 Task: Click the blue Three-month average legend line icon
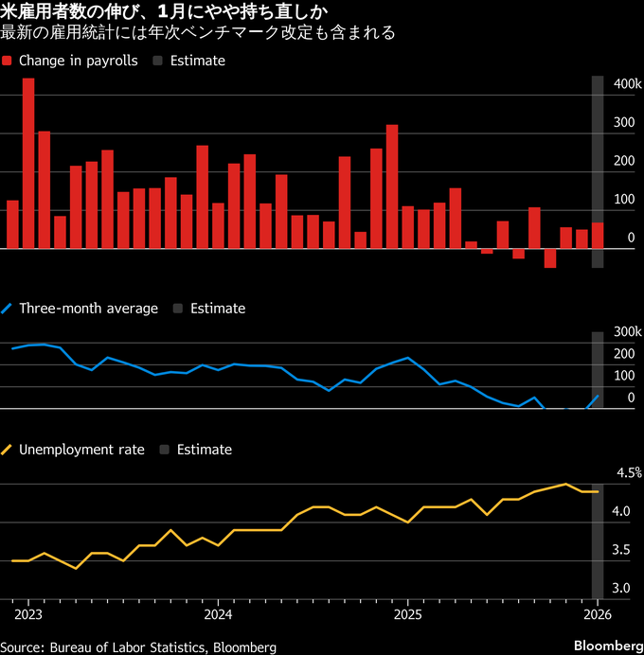8,309
